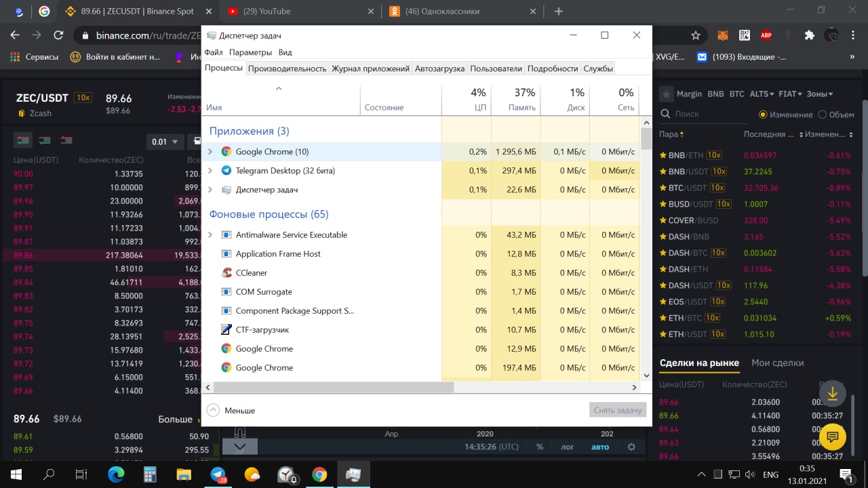The image size is (868, 488).
Task: Toggle favorite star for BTC/USDT
Action: tap(663, 188)
